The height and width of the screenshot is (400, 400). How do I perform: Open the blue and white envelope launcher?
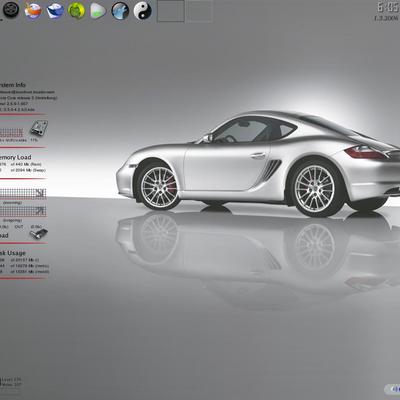(x=55, y=11)
